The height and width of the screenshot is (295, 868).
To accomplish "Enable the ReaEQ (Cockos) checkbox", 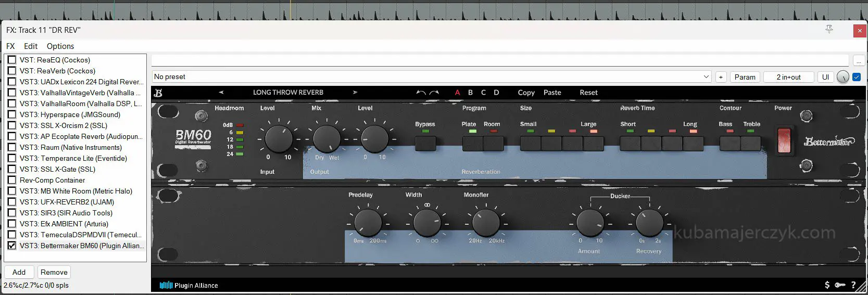I will click(12, 60).
